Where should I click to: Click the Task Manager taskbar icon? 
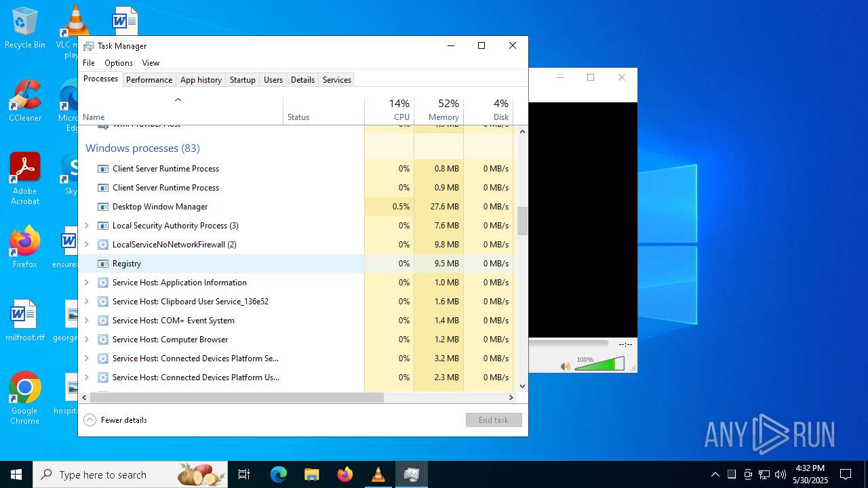(412, 474)
